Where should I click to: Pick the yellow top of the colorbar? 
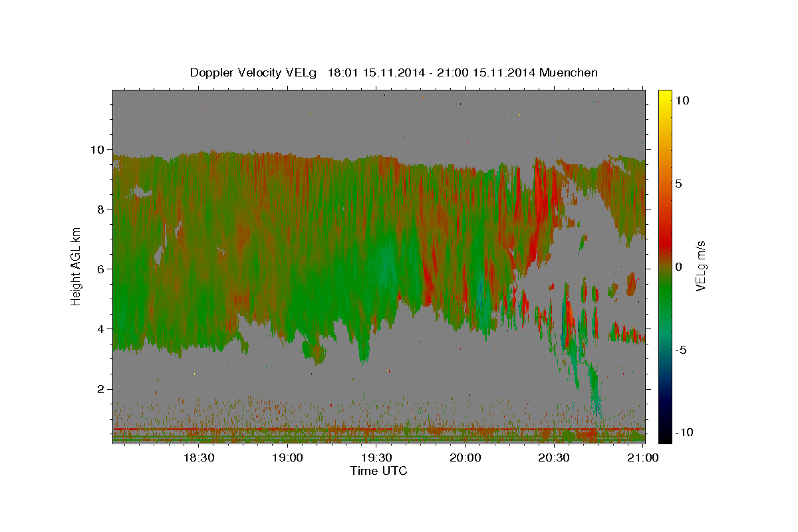tap(665, 96)
